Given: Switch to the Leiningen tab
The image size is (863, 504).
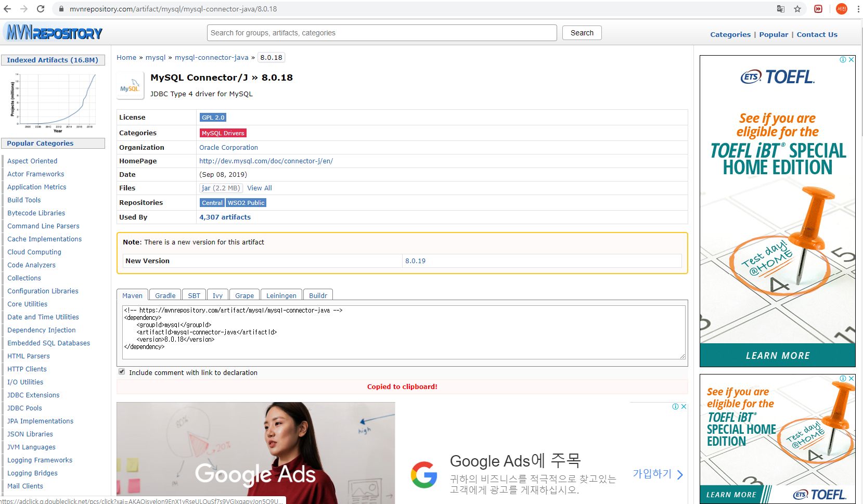Looking at the screenshot, I should (x=281, y=295).
